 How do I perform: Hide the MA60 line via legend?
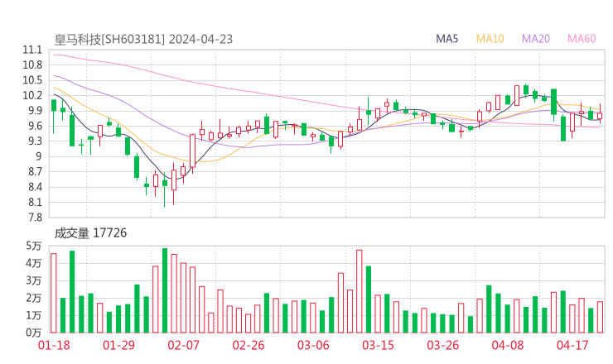(x=582, y=39)
